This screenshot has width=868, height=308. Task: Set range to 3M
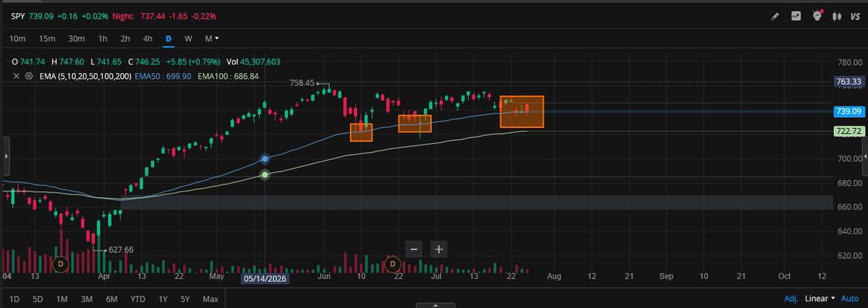click(x=87, y=298)
